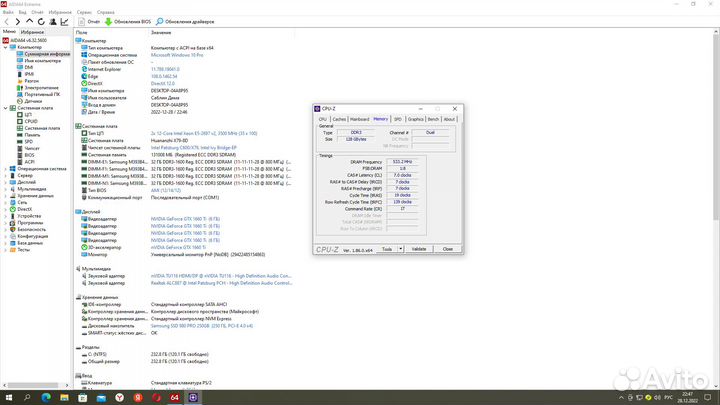Select CPUID tree item
Image resolution: width=720 pixels, height=405 pixels.
tap(27, 121)
